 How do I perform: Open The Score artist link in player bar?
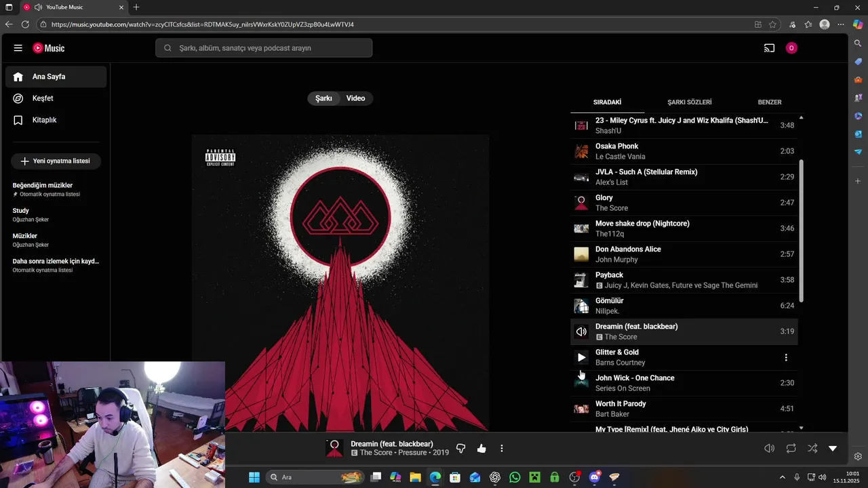376,453
